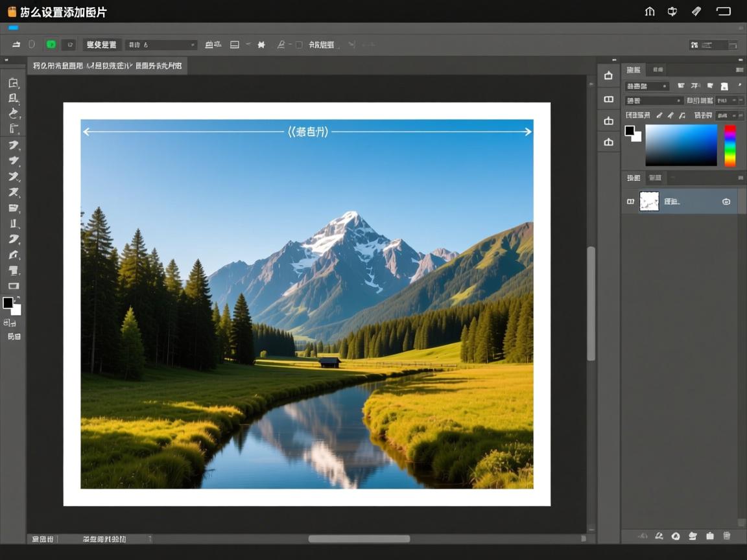
Task: Click inside the blue color picker field
Action: (x=681, y=145)
